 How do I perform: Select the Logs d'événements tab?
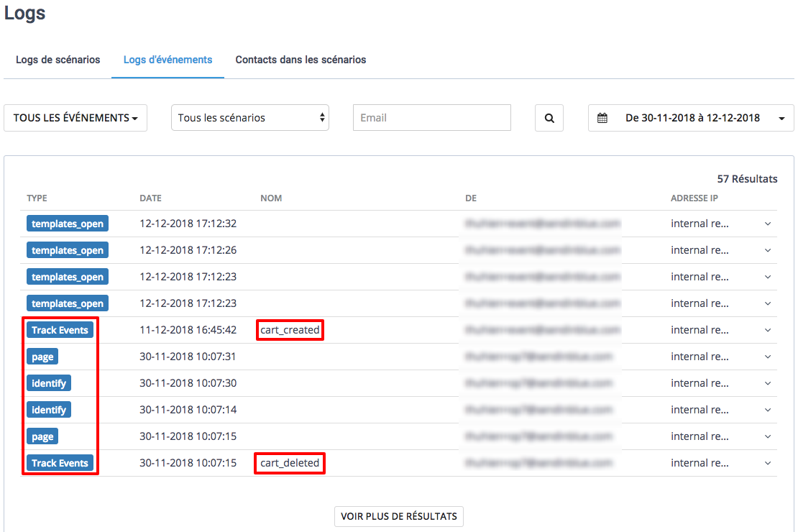(168, 60)
